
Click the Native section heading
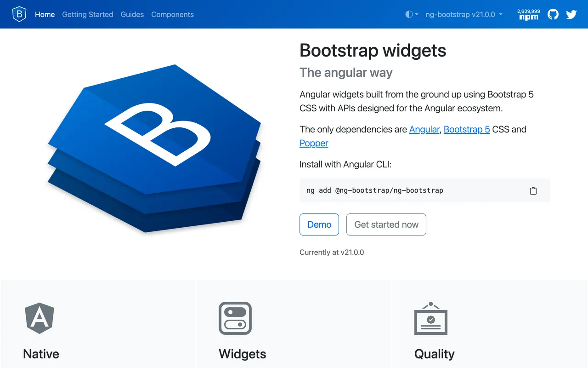(41, 354)
